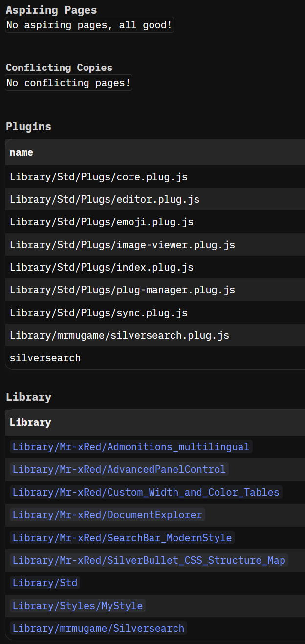Open SearchBar_ModernStyle library link
Viewport: 305px width, 644px height.
point(122,538)
